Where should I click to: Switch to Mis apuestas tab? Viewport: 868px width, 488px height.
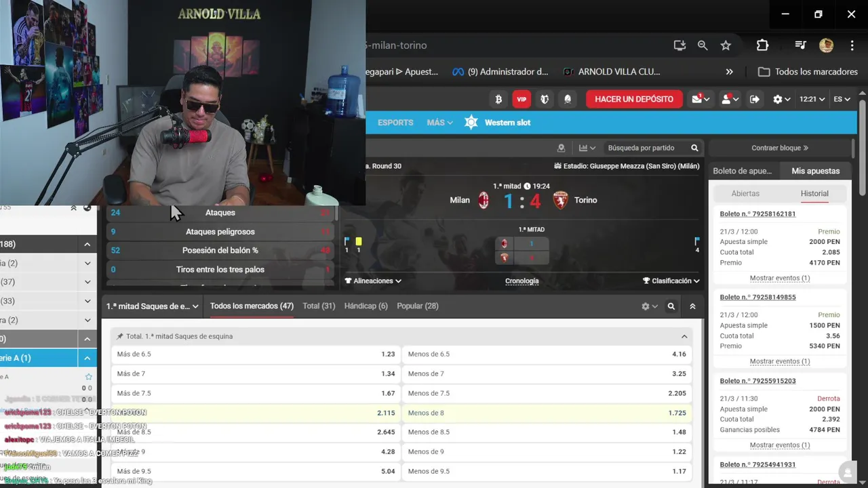(816, 171)
